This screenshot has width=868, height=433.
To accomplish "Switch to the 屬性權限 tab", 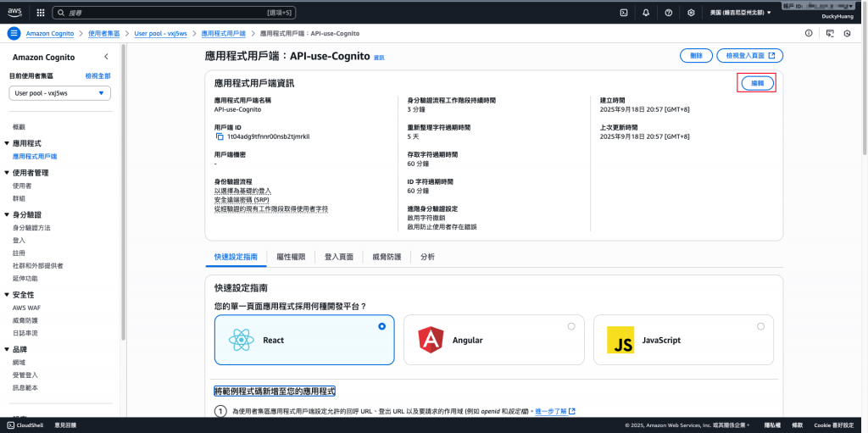I will (x=291, y=257).
